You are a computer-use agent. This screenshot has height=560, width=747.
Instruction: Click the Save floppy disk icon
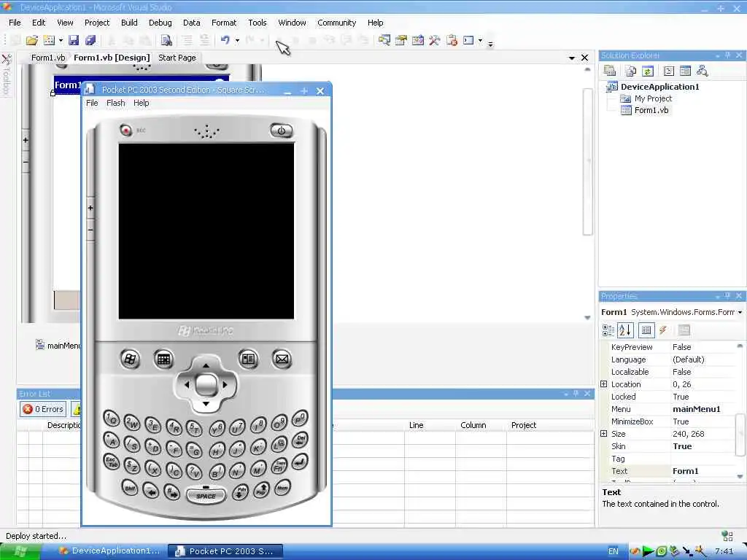coord(74,41)
